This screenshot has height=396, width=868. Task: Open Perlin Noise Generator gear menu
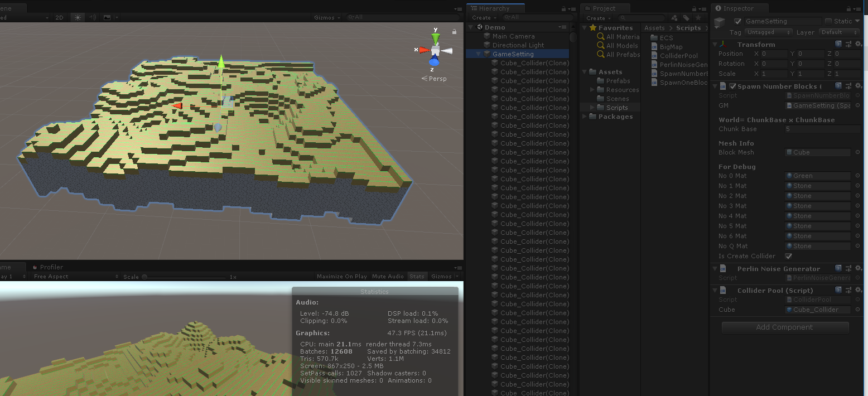click(x=859, y=268)
